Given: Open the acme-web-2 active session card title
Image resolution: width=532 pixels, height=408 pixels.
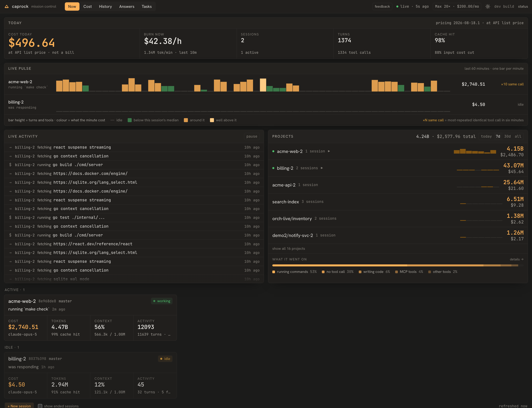Looking at the screenshot, I should coord(22,301).
